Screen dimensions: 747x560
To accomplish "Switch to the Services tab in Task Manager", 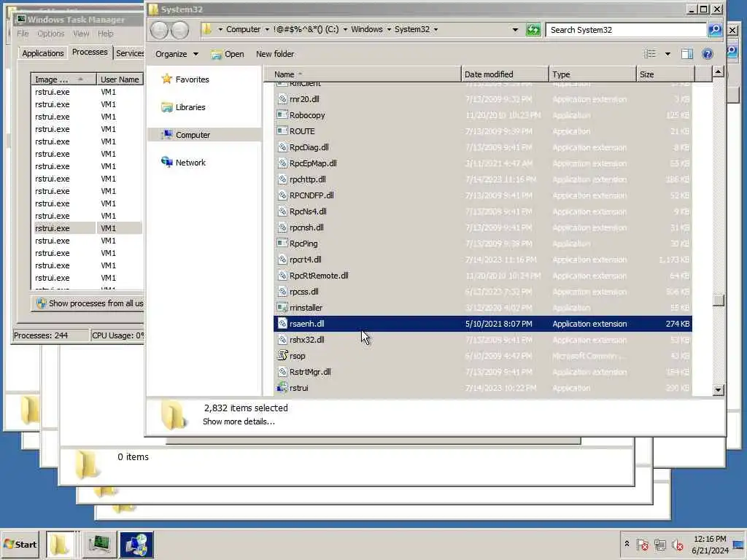I will [130, 52].
